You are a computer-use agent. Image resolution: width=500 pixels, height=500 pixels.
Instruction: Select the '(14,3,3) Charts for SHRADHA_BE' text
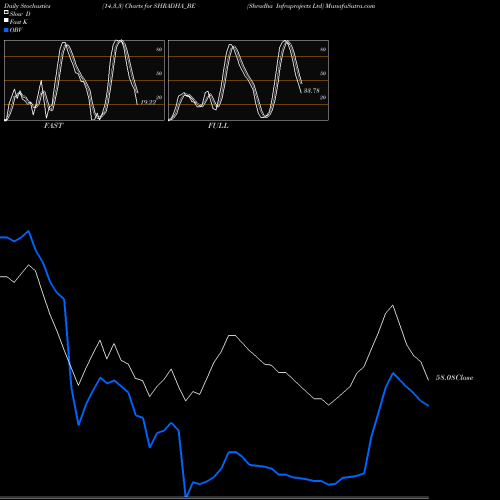(149, 6)
